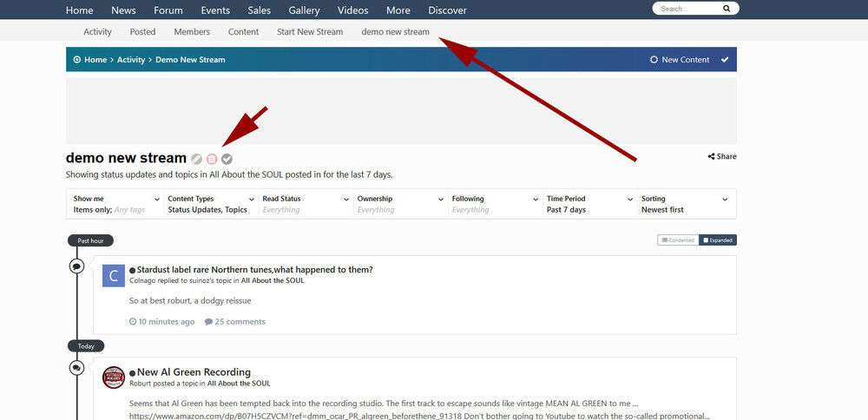Switch to Condensed view
This screenshot has height=420, width=868.
(678, 240)
